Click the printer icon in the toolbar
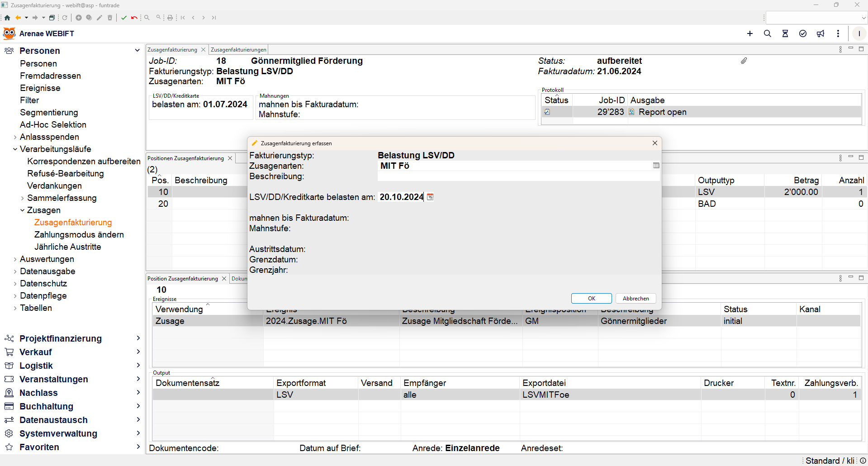868x466 pixels. (170, 18)
